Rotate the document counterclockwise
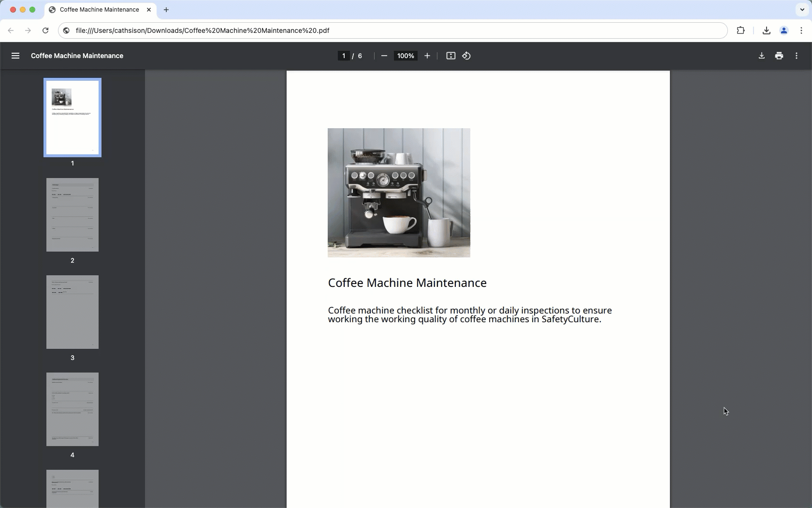The width and height of the screenshot is (812, 508). coord(466,56)
